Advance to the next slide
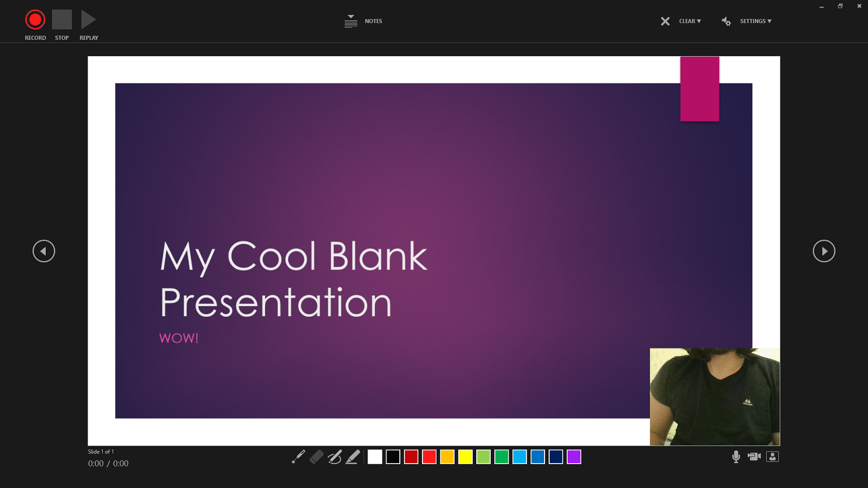This screenshot has width=868, height=488. 824,251
